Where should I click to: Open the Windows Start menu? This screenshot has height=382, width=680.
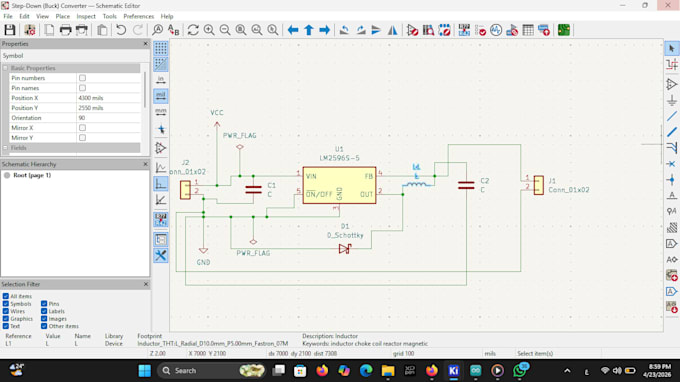144,371
